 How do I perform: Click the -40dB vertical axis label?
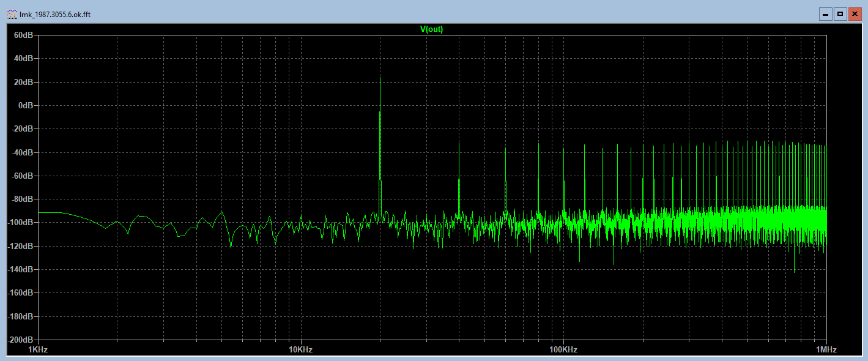point(23,152)
